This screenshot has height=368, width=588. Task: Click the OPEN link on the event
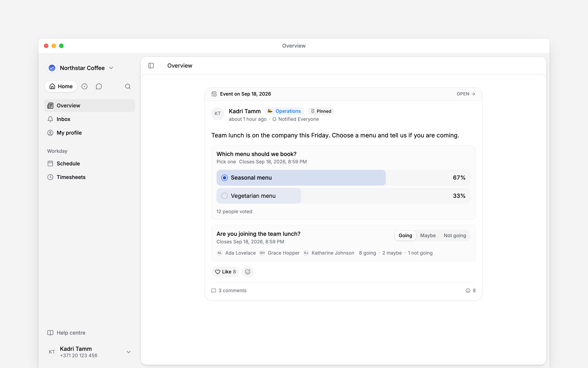pos(466,94)
